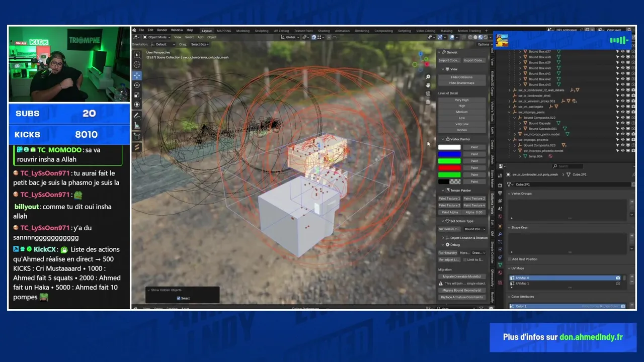Switch to the Modeling workspace tab

tap(243, 31)
